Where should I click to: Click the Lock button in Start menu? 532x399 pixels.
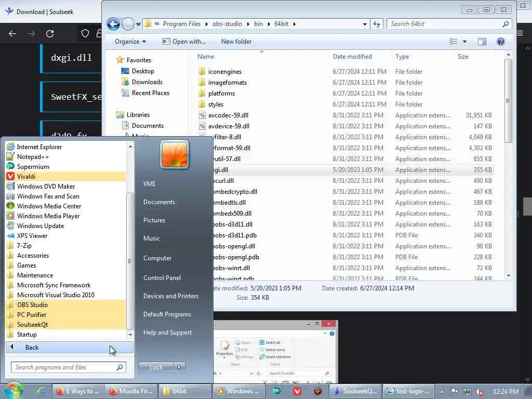point(156,367)
